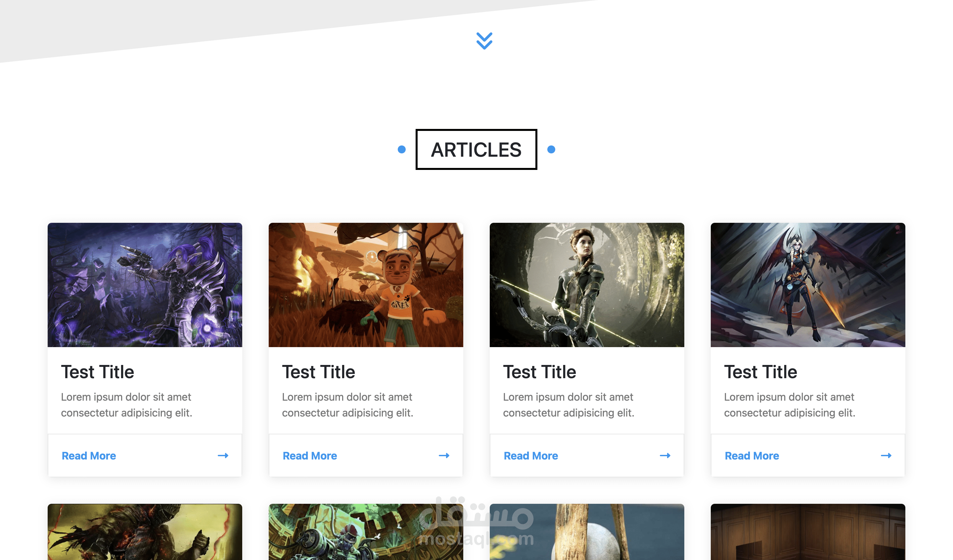Open the wooden paneled room thumbnail
953x560 pixels.
(x=808, y=533)
